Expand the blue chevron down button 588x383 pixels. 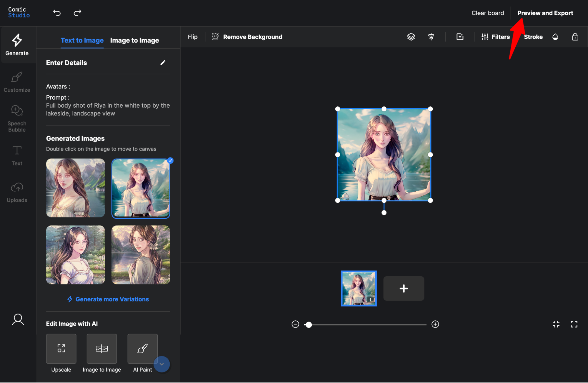point(161,364)
